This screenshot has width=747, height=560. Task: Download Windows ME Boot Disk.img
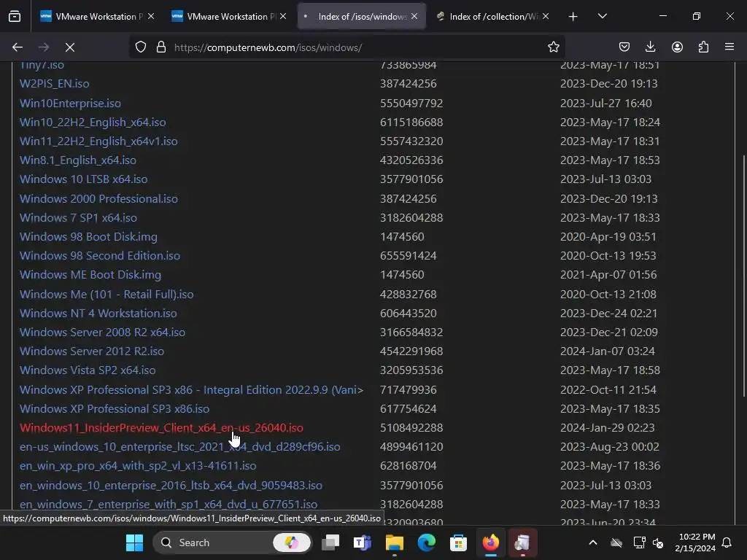tap(90, 275)
